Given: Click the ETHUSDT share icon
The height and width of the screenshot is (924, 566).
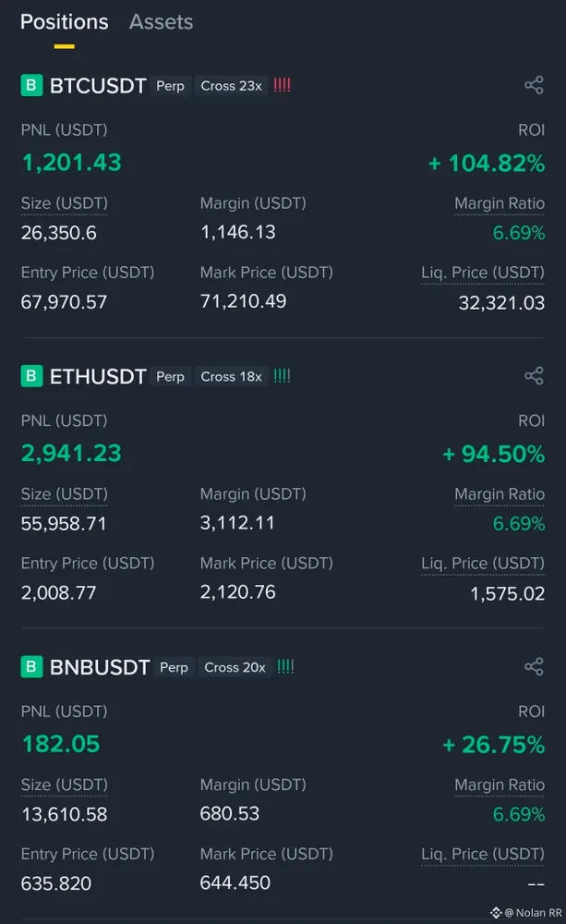Looking at the screenshot, I should tap(534, 376).
